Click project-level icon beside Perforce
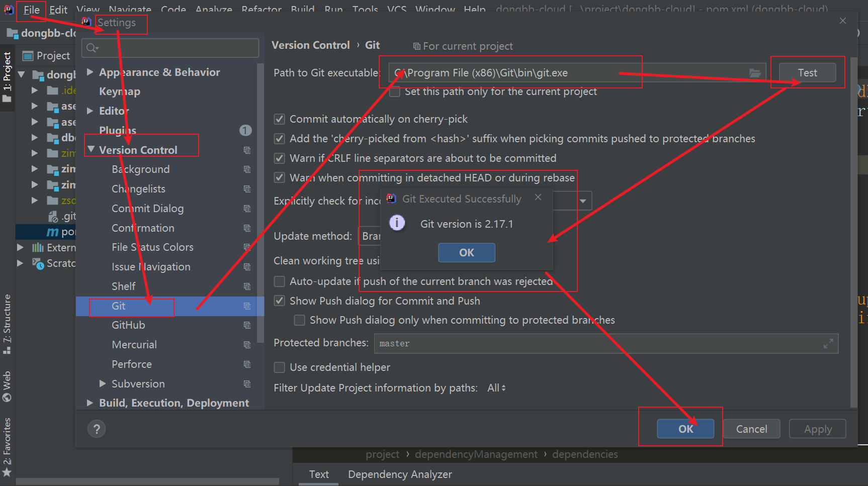Viewport: 868px width, 486px height. click(247, 364)
